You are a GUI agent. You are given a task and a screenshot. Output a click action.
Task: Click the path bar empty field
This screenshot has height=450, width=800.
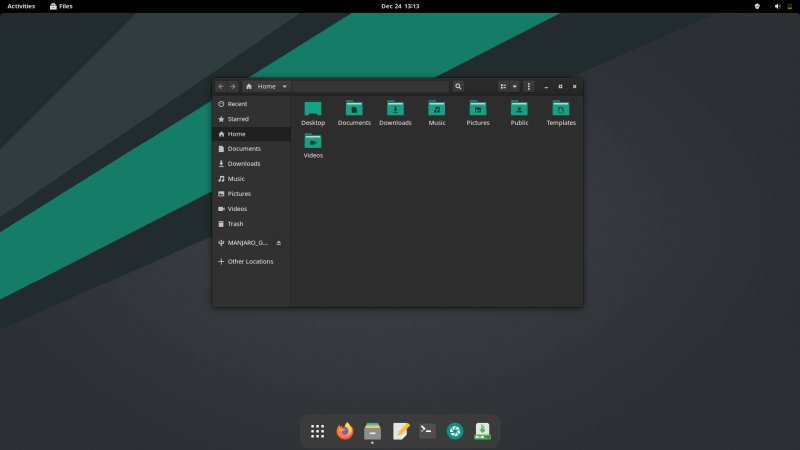(371, 87)
